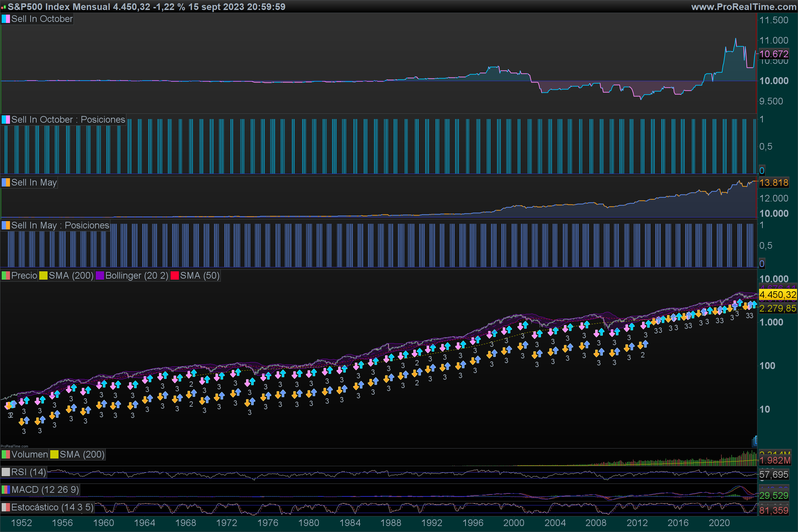Image resolution: width=798 pixels, height=532 pixels.
Task: Click the Sell In May : Posiciones icon
Action: (x=6, y=225)
